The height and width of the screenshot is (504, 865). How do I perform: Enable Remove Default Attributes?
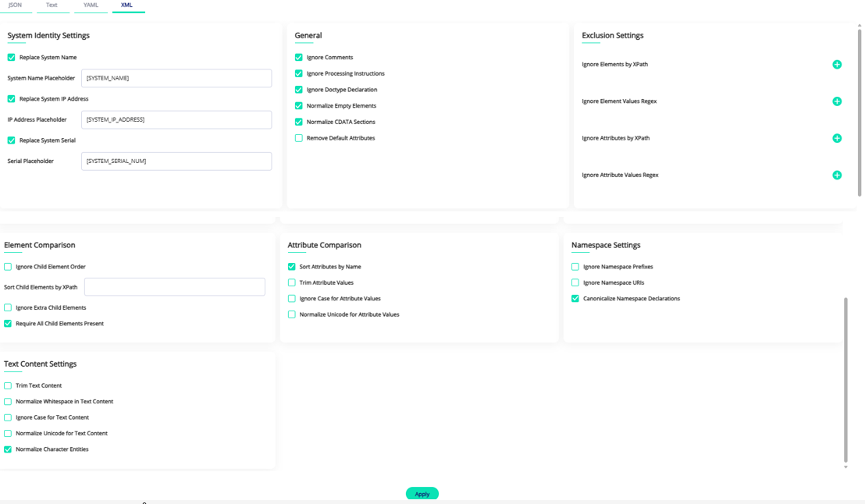[x=298, y=138]
